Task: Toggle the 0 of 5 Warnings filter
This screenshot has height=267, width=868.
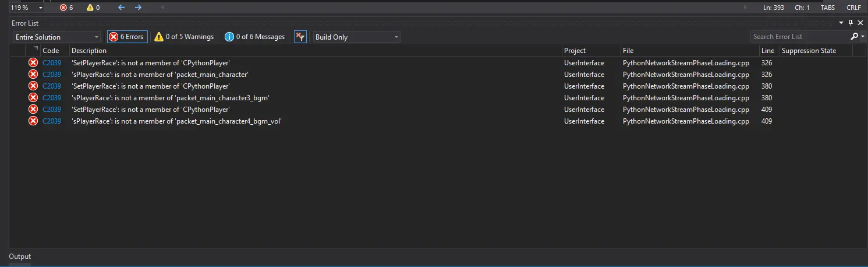Action: click(184, 37)
